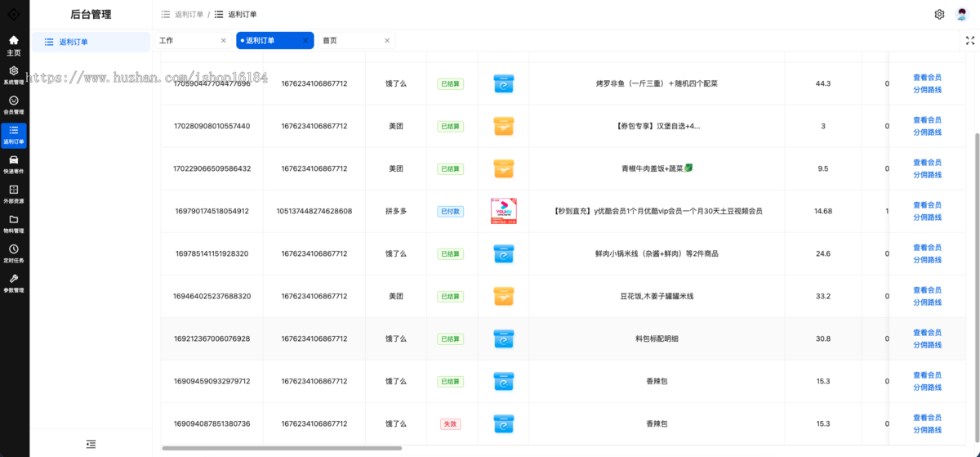Viewport: 980px width, 457px height.
Task: Click 分佣路线 for the 青椒牛肉盖饭 order
Action: click(927, 175)
